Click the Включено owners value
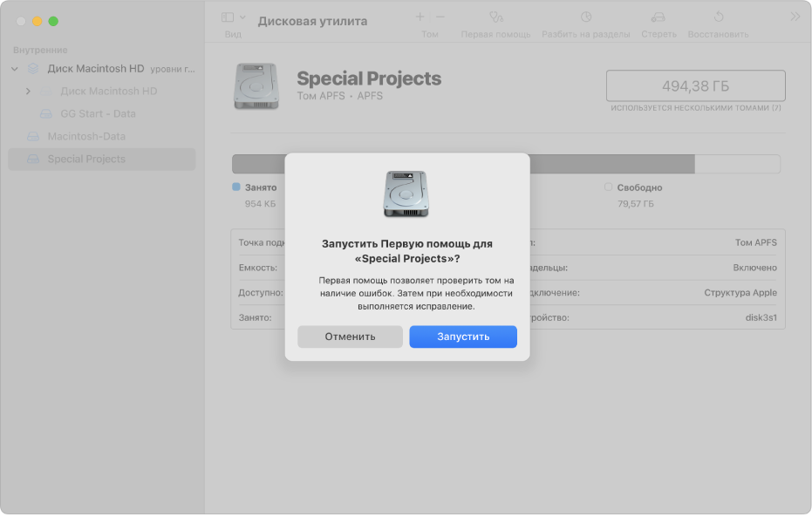 755,268
